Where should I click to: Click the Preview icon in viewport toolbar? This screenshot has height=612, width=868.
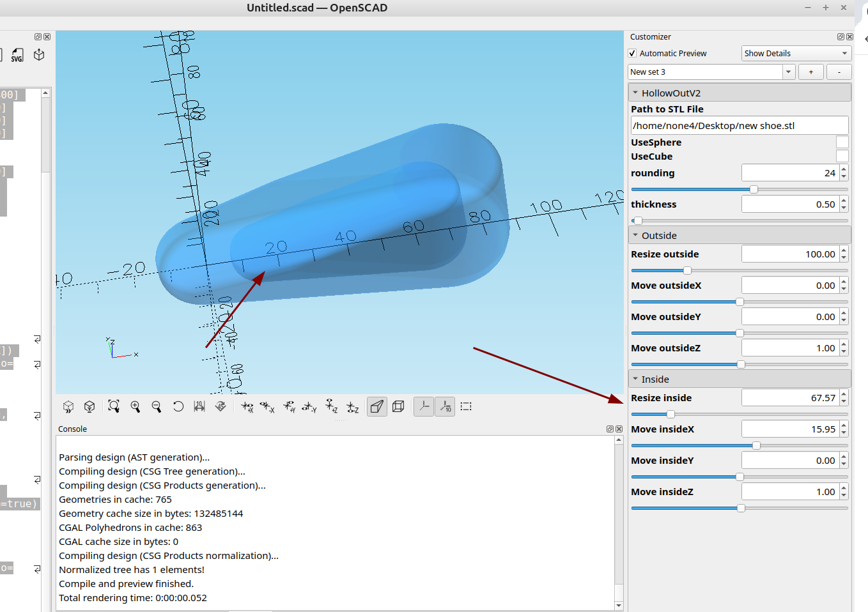(68, 406)
